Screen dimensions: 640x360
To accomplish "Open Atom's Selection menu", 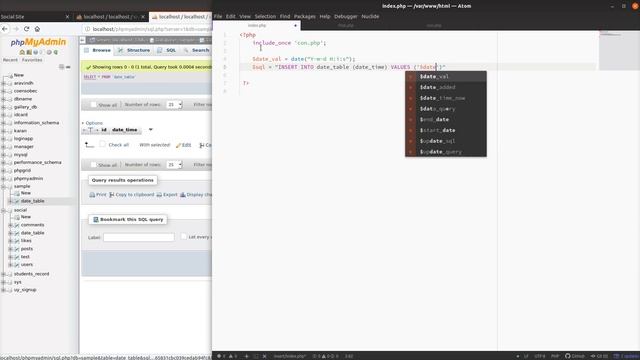I will click(265, 16).
